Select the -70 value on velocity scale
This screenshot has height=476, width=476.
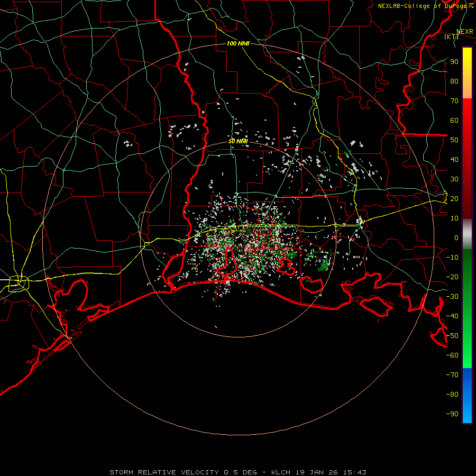(x=452, y=375)
